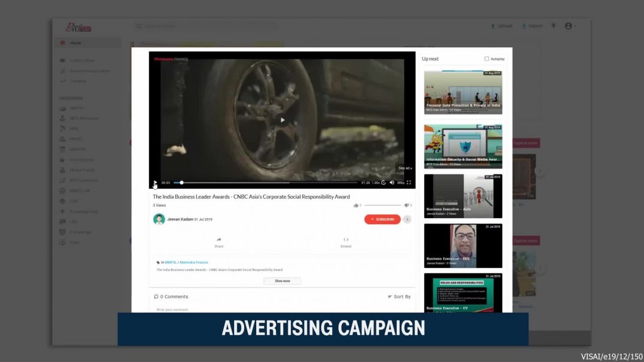
Task: Click the large center play icon on video
Action: [282, 120]
